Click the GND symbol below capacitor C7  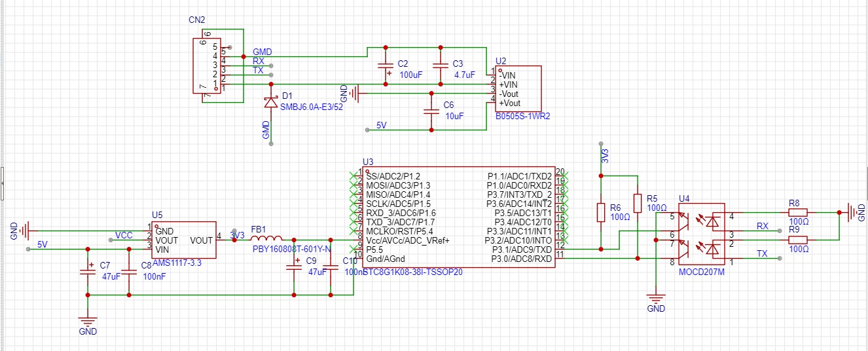(x=87, y=321)
